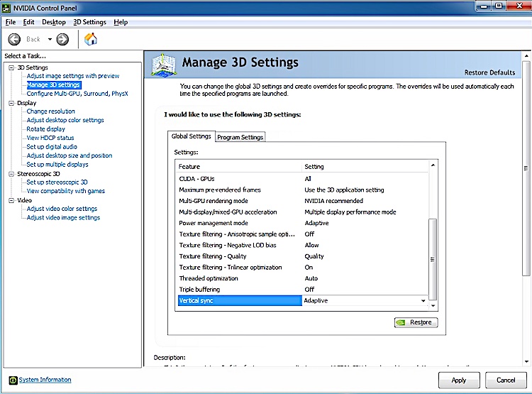Open Set up stereoscopic 3D task
Viewport: 532px width, 394px height.
pyautogui.click(x=57, y=182)
